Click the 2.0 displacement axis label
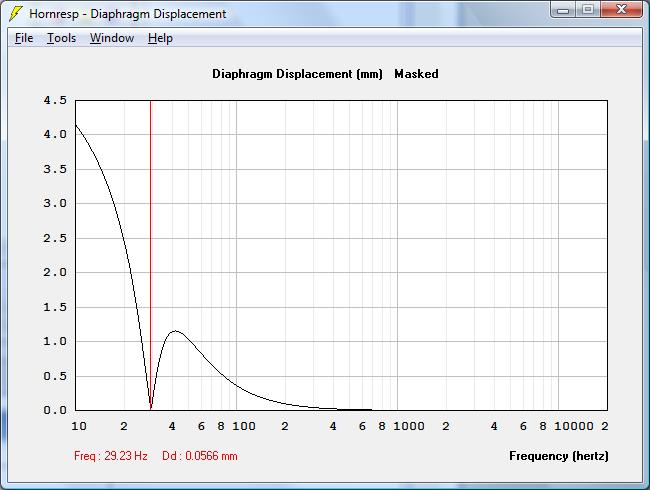This screenshot has width=650, height=490. [x=55, y=272]
